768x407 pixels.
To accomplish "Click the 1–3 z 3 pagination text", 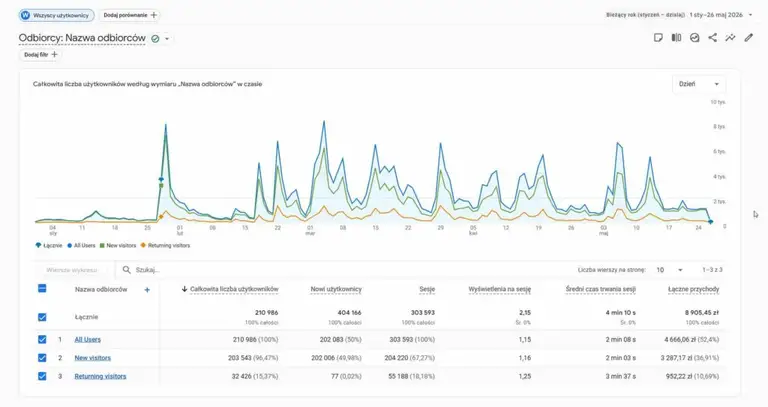I will [712, 270].
